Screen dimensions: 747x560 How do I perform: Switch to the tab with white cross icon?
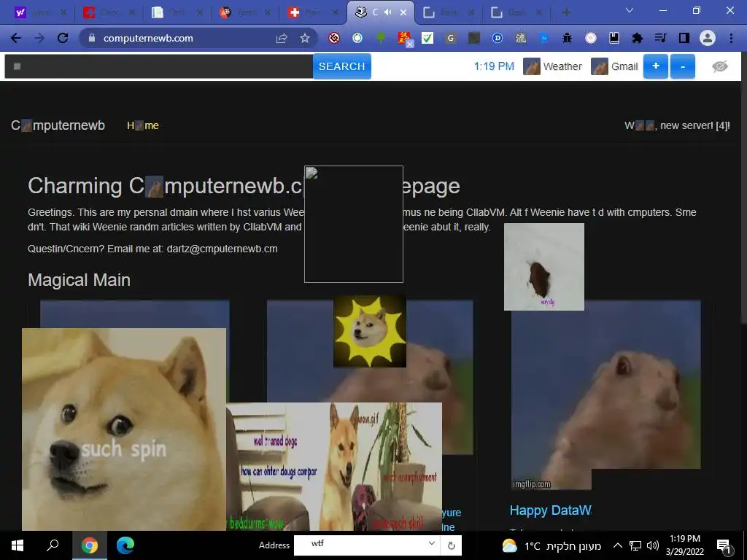point(312,12)
